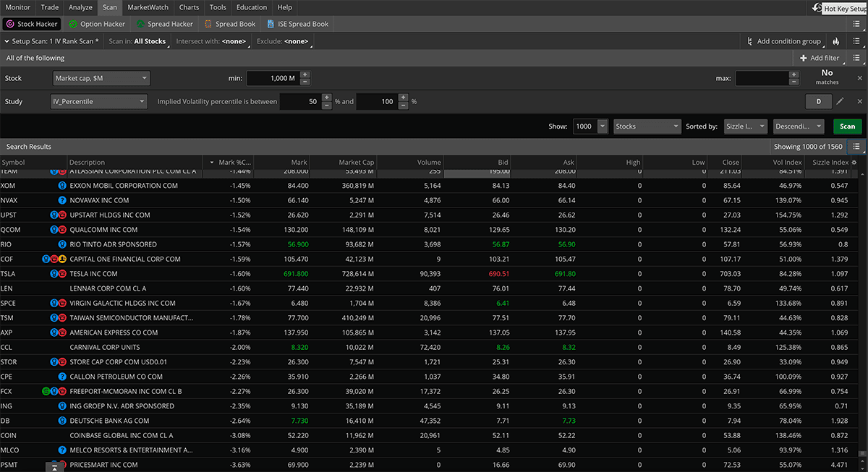The height and width of the screenshot is (472, 868).
Task: Click the D aggregation period button
Action: click(x=819, y=101)
